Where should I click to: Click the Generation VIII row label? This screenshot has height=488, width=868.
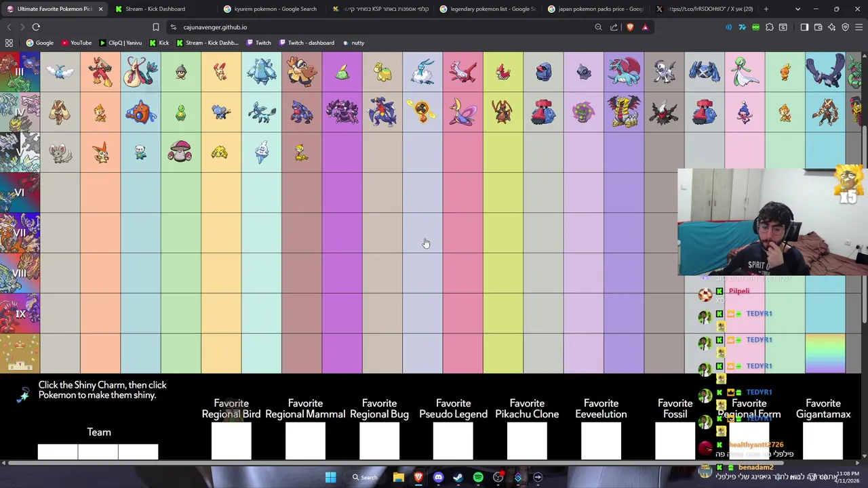[20, 273]
